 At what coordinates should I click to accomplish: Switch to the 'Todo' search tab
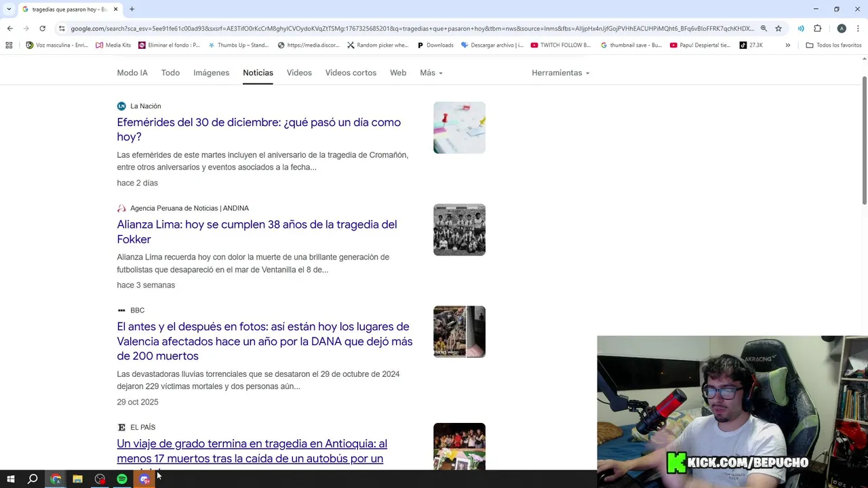pos(170,73)
